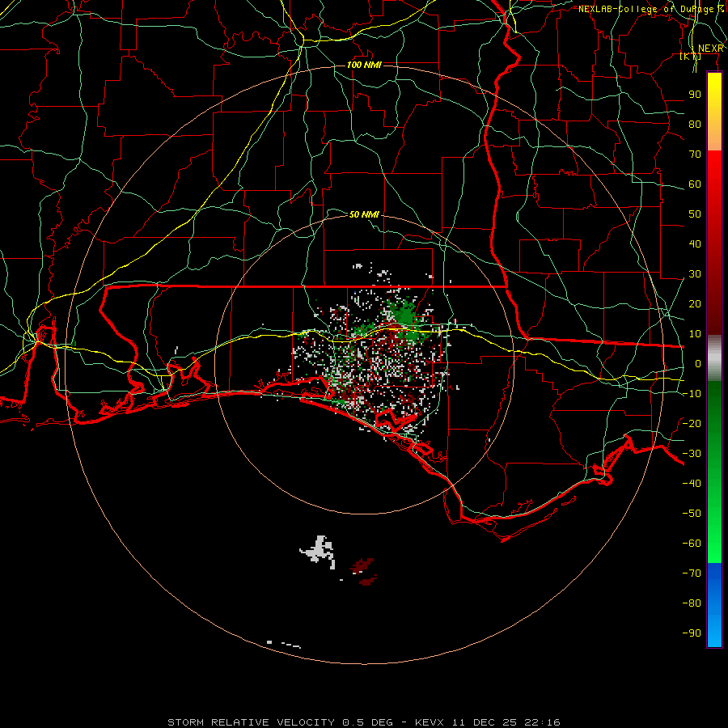Click the 30 value on the velocity scale

tap(695, 274)
